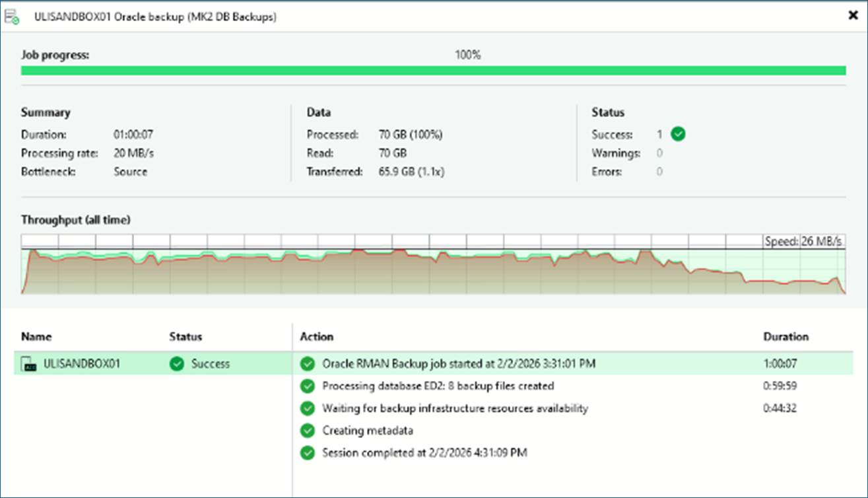Click the Status column header
Screen dimensions: 868x498
185,337
